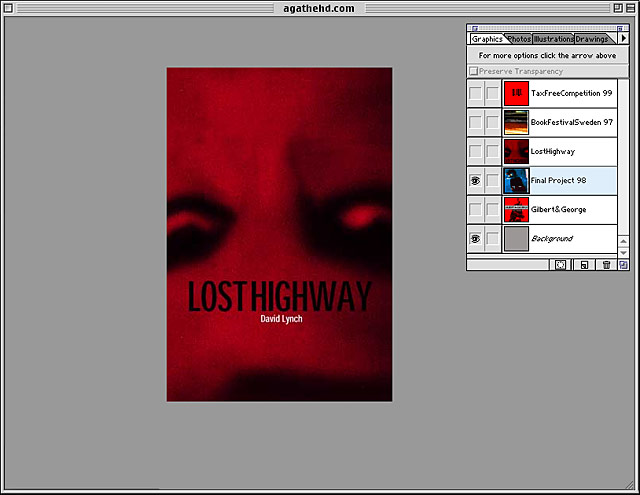The width and height of the screenshot is (640, 495).
Task: Show the LostHighway layer visibility box
Action: point(475,151)
